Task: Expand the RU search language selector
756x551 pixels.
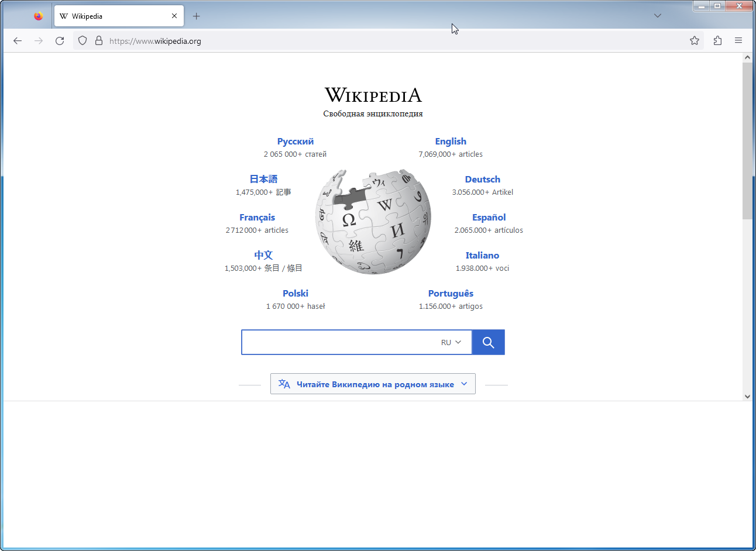Action: point(451,343)
